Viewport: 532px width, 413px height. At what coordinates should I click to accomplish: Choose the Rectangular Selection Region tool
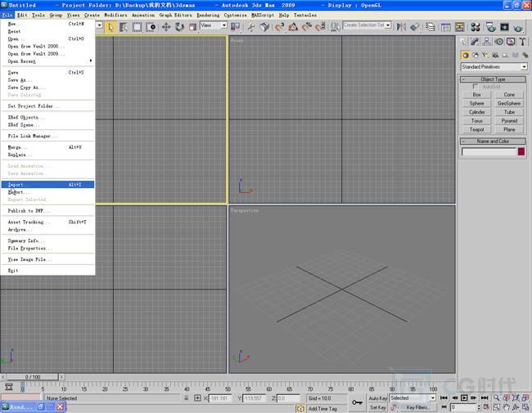[137, 27]
